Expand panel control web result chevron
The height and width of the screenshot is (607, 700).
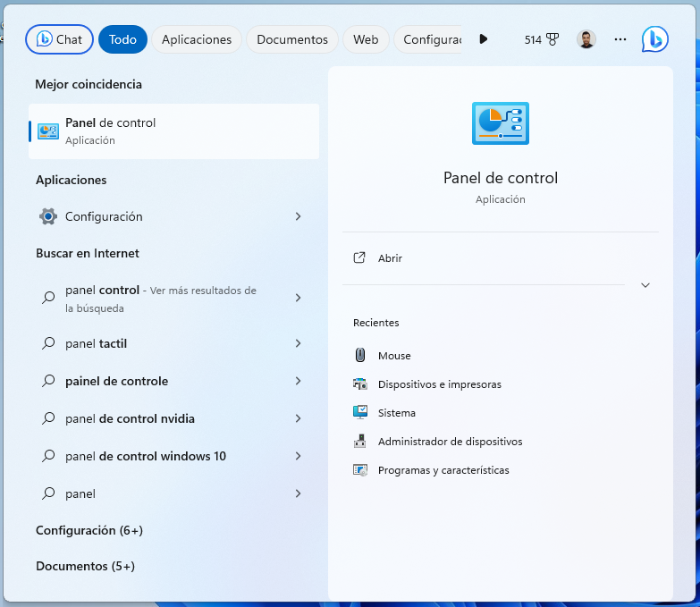point(299,298)
